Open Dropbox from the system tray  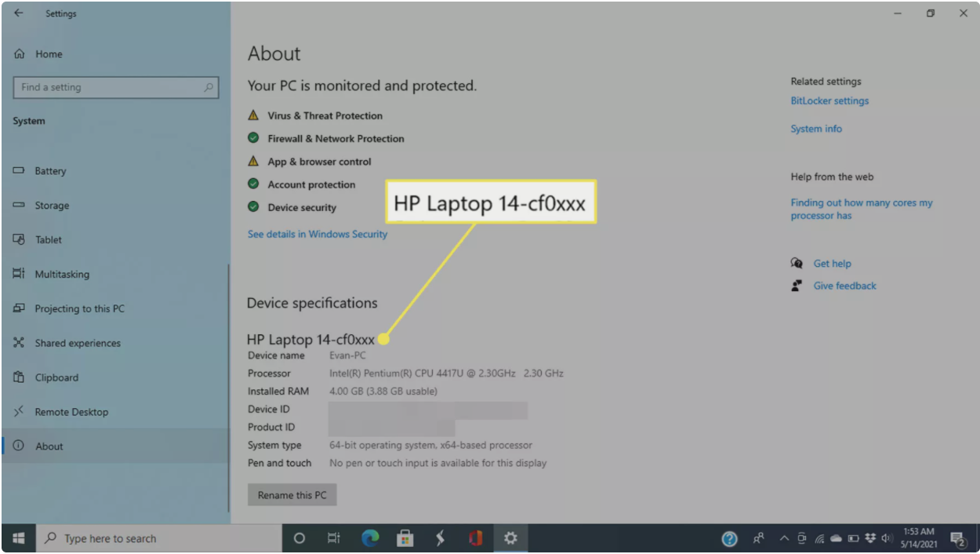pos(870,538)
